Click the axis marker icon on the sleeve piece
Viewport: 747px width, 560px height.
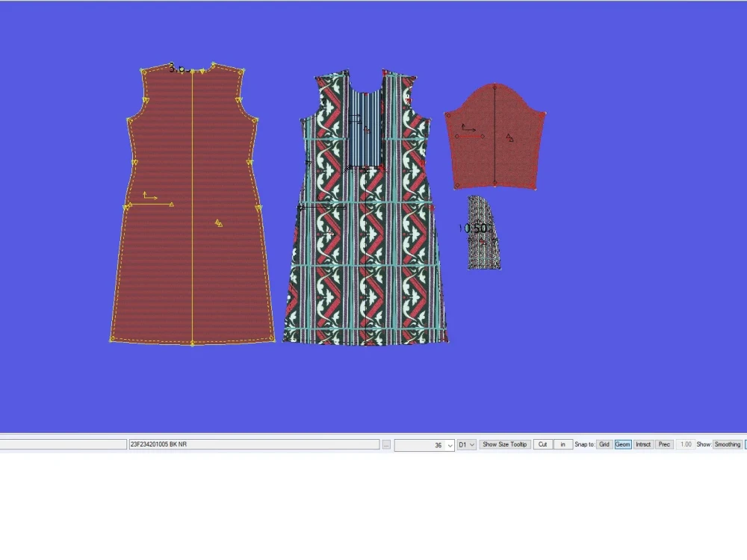coord(467,131)
